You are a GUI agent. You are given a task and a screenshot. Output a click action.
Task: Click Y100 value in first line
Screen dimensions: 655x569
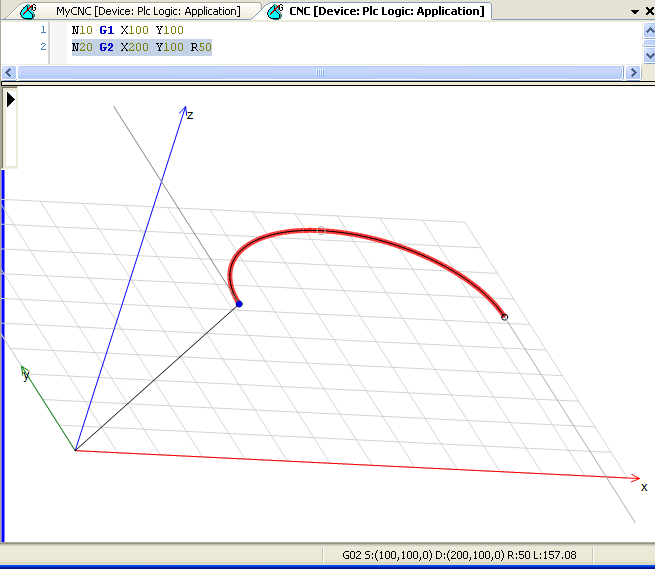pyautogui.click(x=170, y=30)
